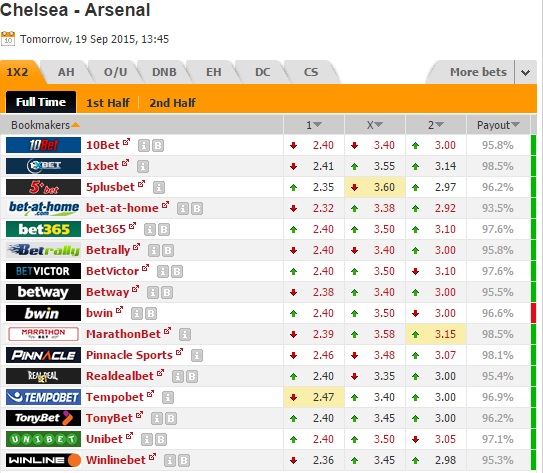Sort by the home win column 1

point(314,125)
